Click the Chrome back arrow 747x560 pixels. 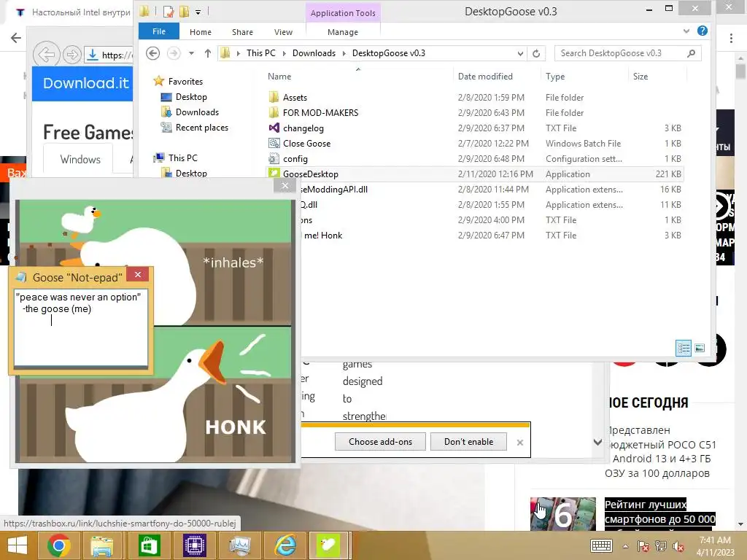(16, 38)
